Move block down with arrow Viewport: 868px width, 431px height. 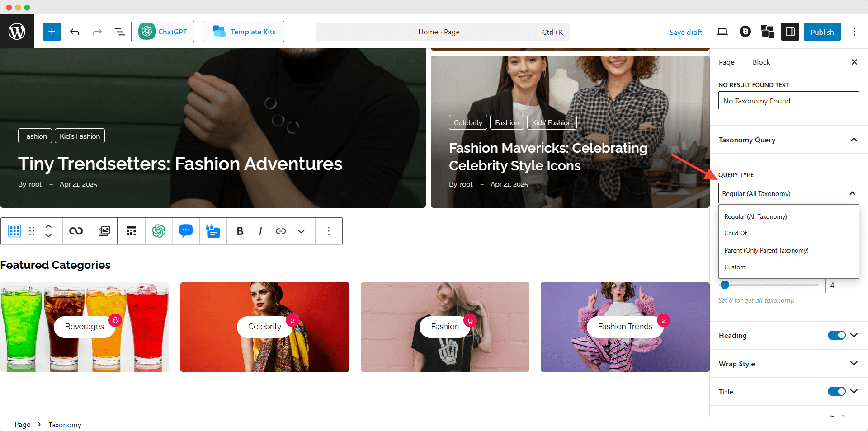point(48,236)
